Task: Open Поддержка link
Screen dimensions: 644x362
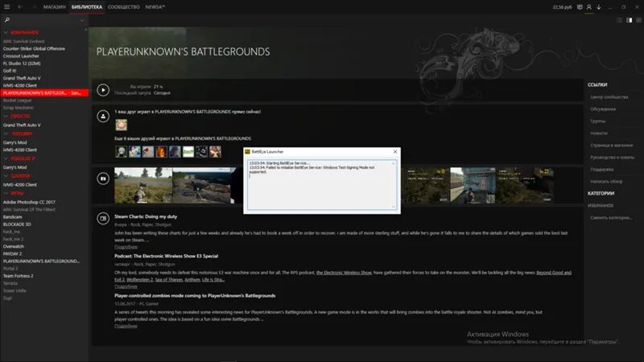Action: pos(602,169)
